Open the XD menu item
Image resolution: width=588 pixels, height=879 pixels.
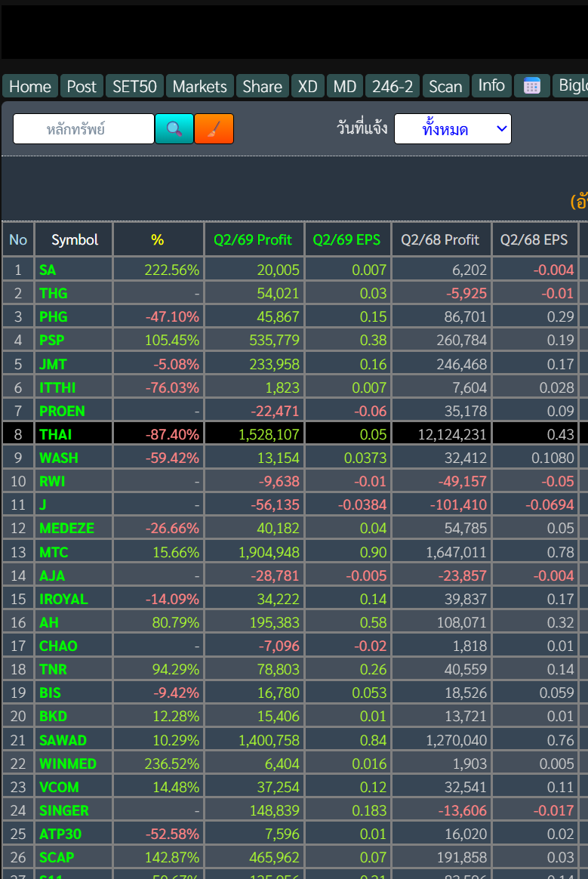(308, 86)
